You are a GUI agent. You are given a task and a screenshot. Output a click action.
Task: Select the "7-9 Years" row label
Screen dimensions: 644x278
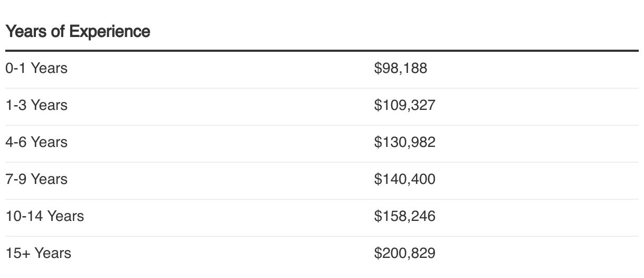coord(36,179)
